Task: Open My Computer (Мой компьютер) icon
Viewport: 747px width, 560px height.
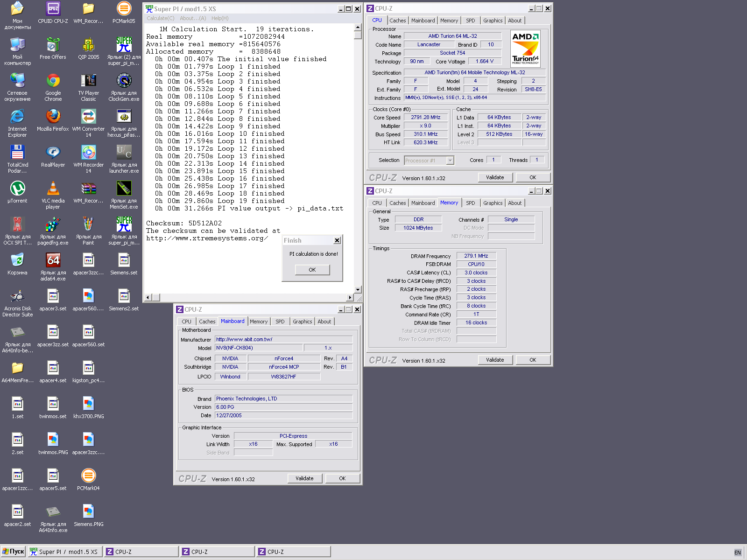Action: coord(17,51)
